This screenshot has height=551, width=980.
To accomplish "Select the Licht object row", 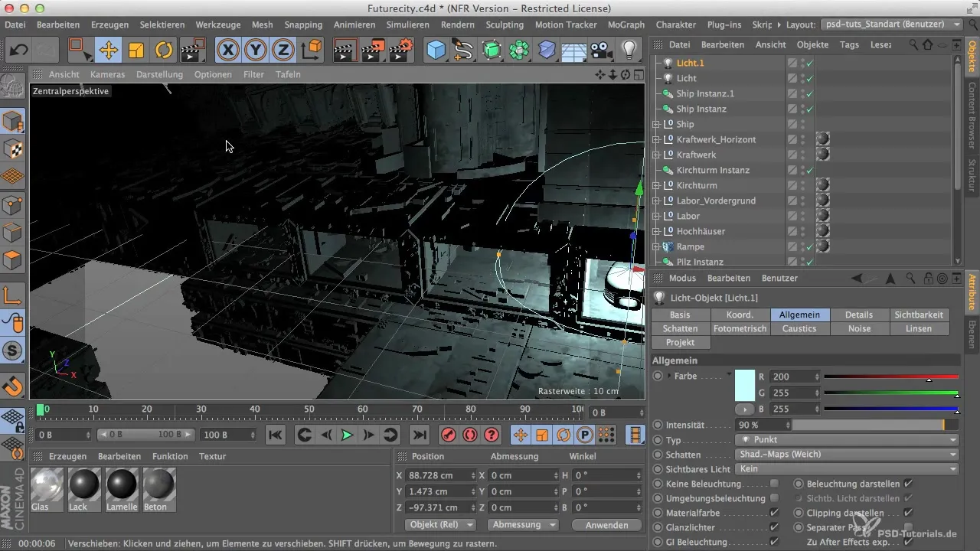I will tap(686, 78).
